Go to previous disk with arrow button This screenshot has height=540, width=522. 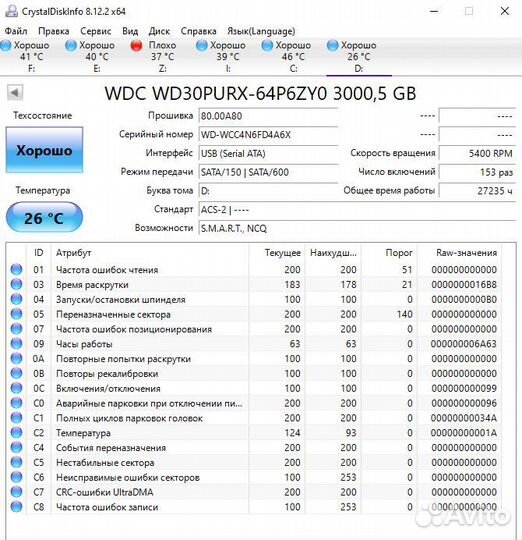coord(15,92)
